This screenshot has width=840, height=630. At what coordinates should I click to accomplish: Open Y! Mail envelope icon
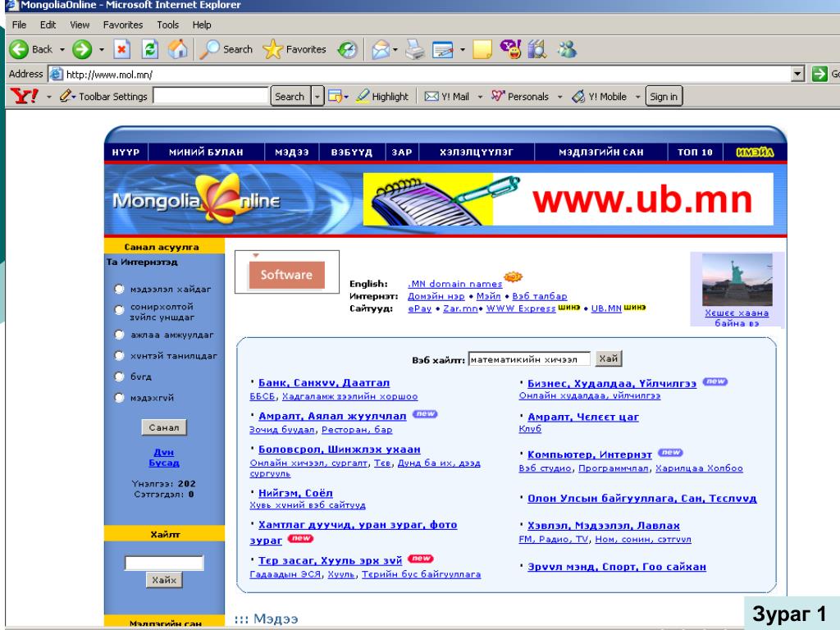(x=431, y=97)
